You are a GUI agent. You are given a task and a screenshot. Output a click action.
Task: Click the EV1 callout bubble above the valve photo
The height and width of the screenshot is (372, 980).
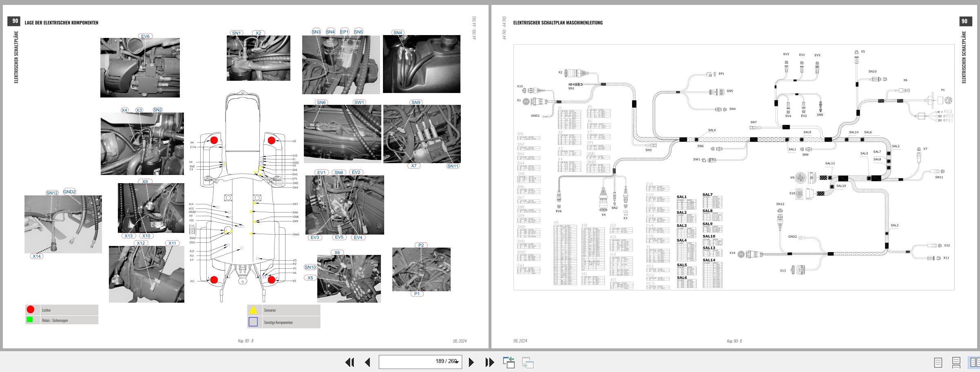(321, 173)
